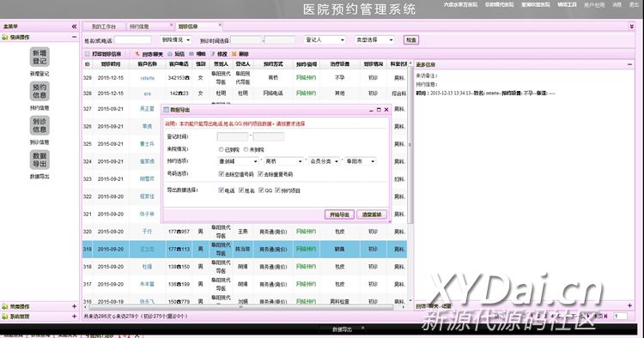Maximize the 数据导出 dialog

(x=379, y=110)
